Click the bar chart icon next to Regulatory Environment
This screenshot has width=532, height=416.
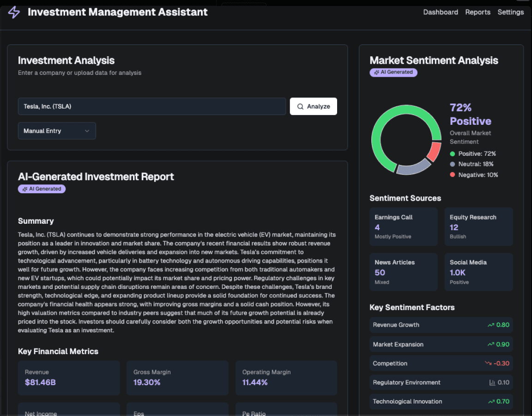click(x=492, y=382)
